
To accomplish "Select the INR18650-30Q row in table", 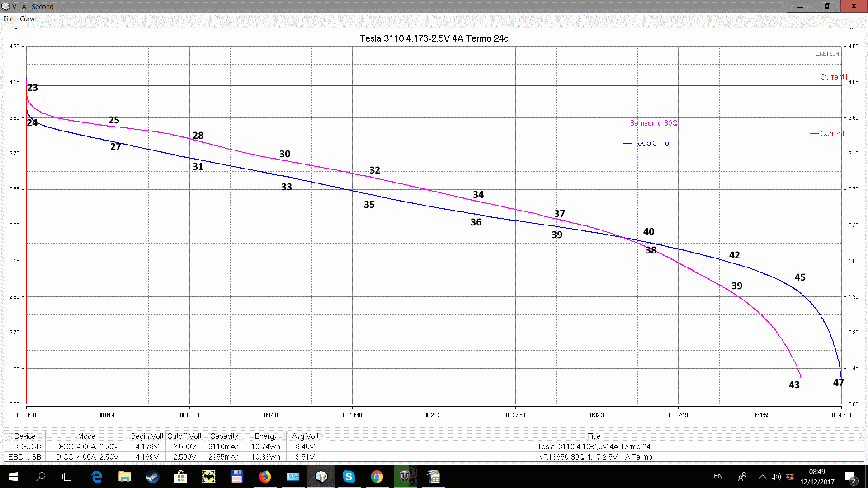I will point(593,457).
